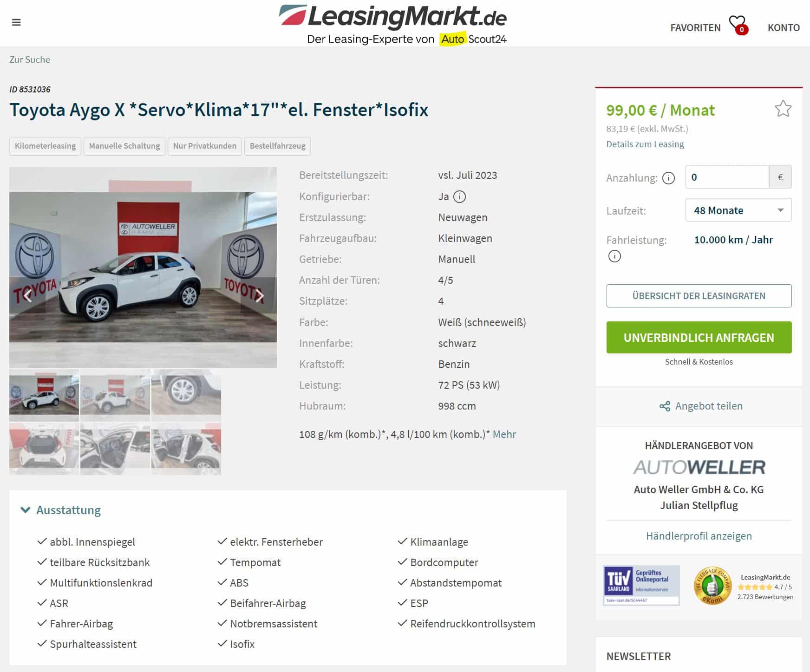Open favorites heart icon
This screenshot has height=672, width=810.
(x=738, y=25)
